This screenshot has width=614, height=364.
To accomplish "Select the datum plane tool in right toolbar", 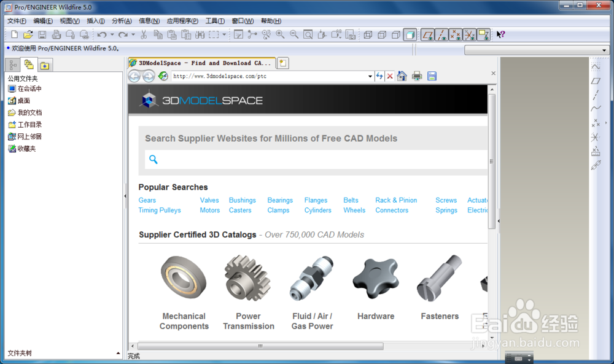I will (x=596, y=81).
